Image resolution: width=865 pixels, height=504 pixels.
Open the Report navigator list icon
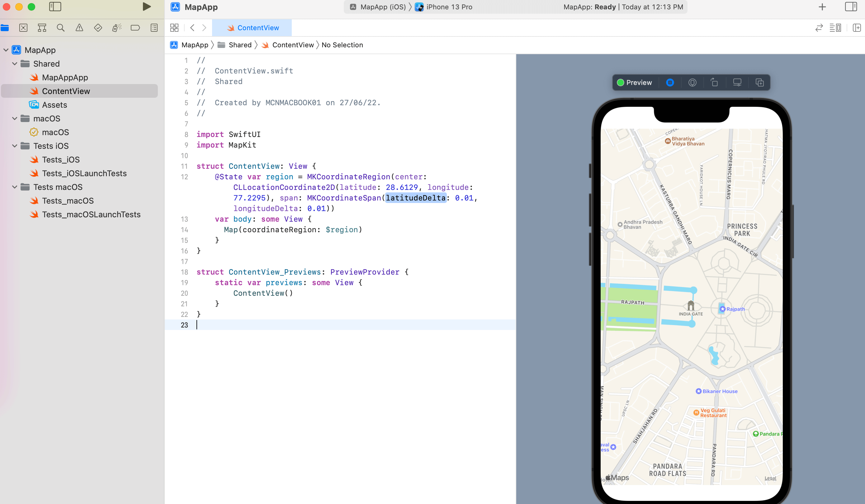(154, 28)
